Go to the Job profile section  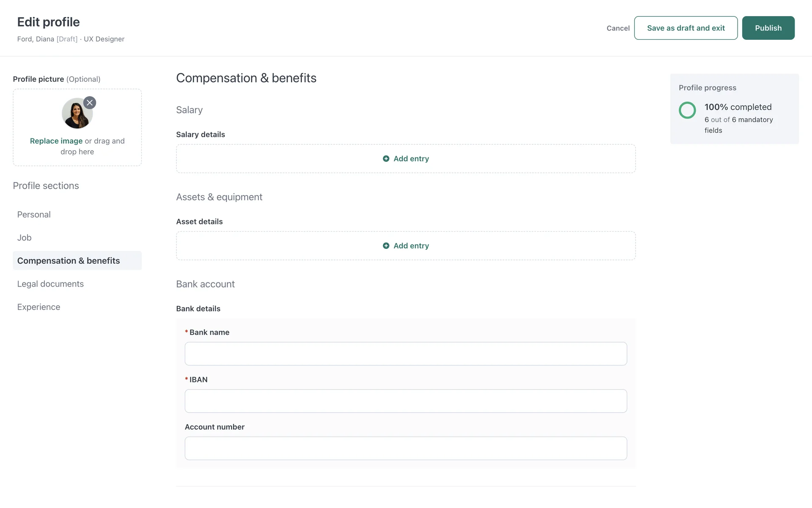click(25, 238)
